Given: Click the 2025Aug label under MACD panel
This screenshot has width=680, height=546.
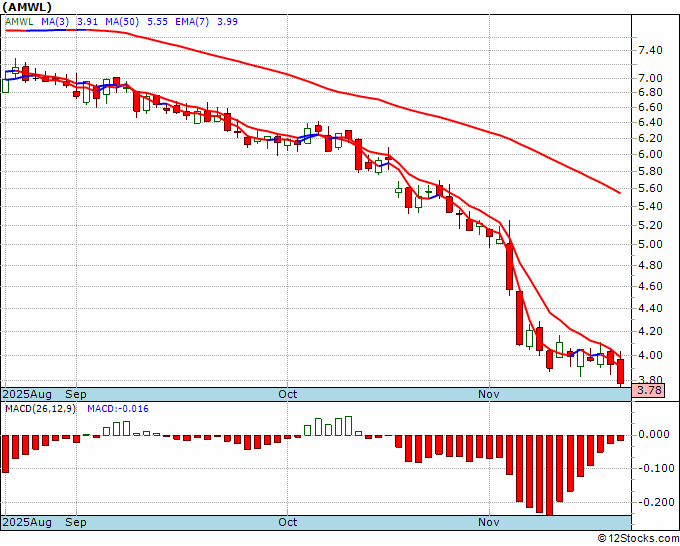Looking at the screenshot, I should [x=27, y=522].
